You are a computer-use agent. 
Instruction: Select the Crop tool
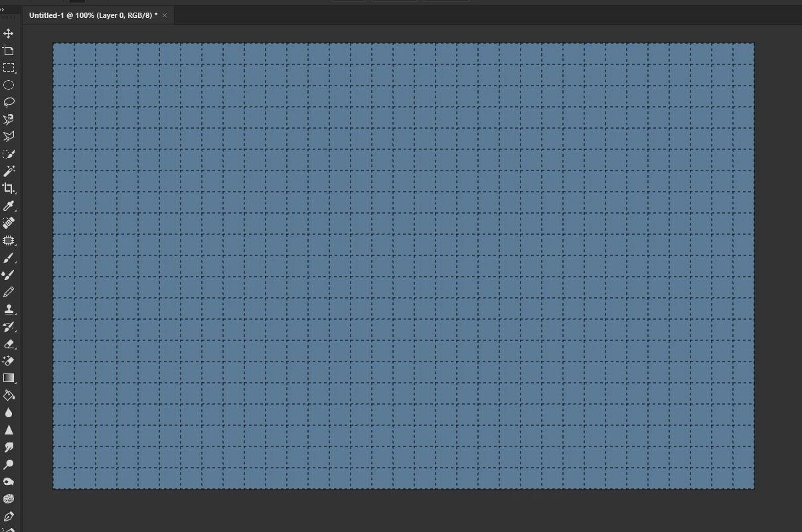(x=9, y=188)
